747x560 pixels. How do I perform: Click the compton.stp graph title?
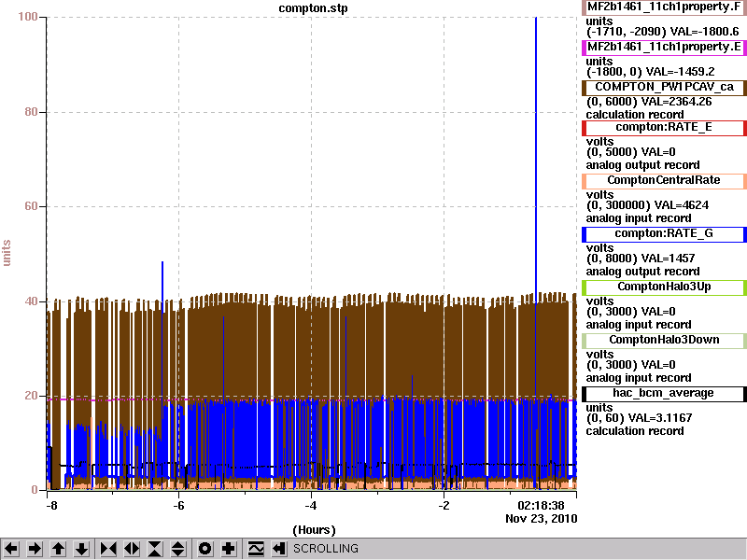click(x=313, y=8)
